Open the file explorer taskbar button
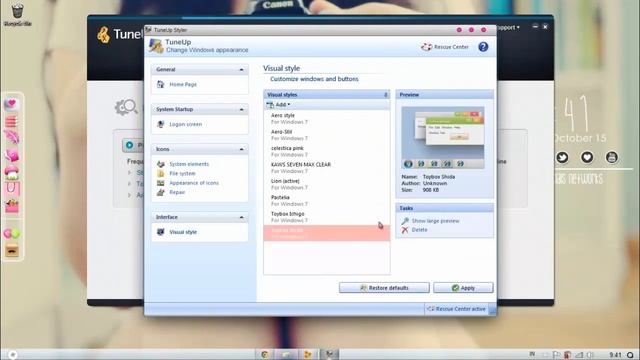 (286, 354)
